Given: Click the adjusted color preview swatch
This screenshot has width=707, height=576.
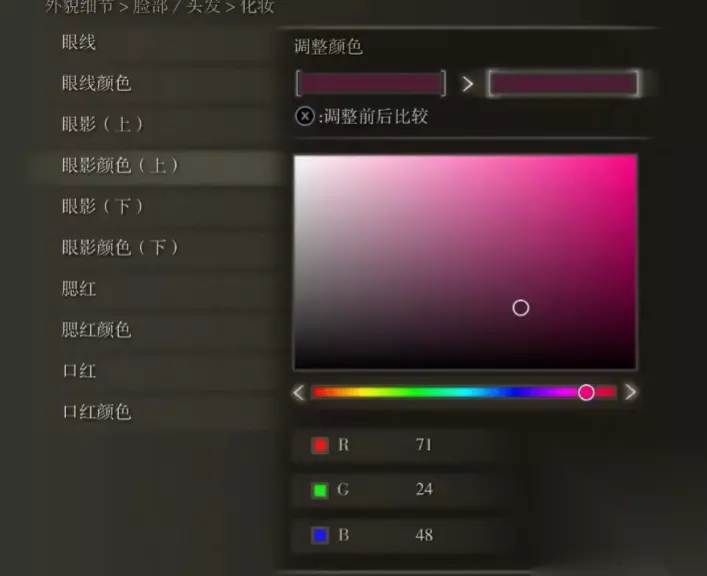Looking at the screenshot, I should pos(563,83).
